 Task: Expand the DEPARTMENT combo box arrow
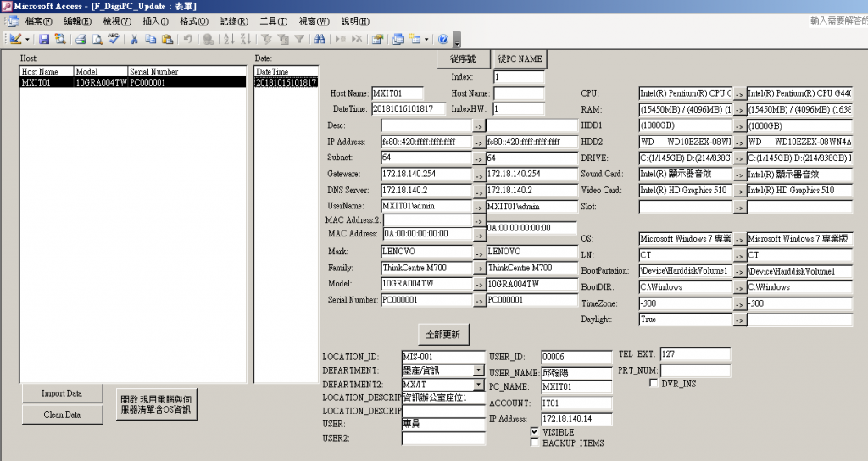[479, 369]
